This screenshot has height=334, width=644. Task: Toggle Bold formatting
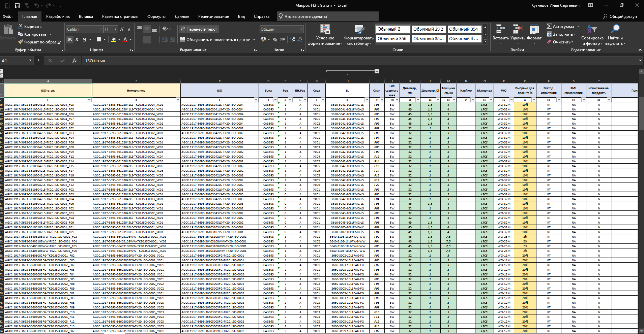(x=70, y=39)
